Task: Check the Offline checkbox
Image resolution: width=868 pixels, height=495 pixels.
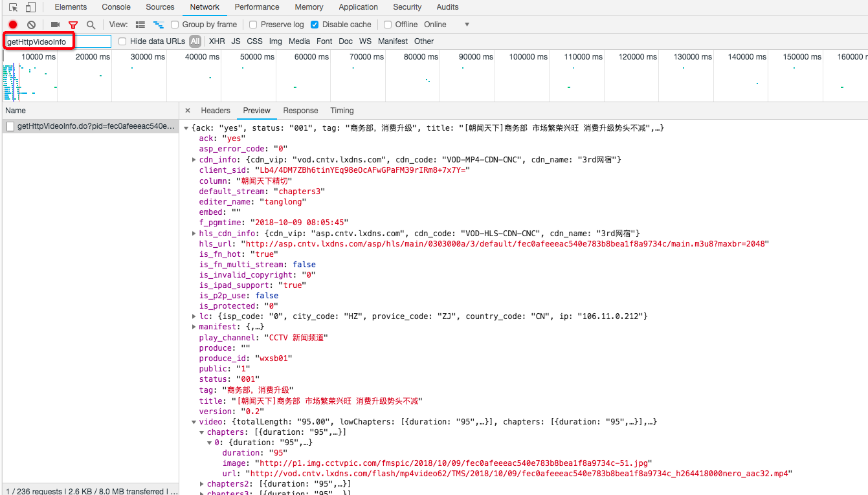Action: [388, 25]
